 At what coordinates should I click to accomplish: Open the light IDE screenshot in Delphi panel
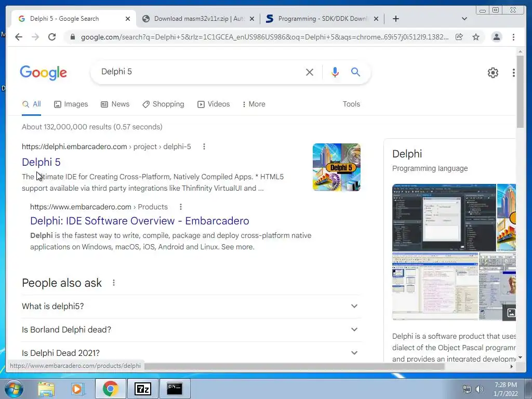435,286
